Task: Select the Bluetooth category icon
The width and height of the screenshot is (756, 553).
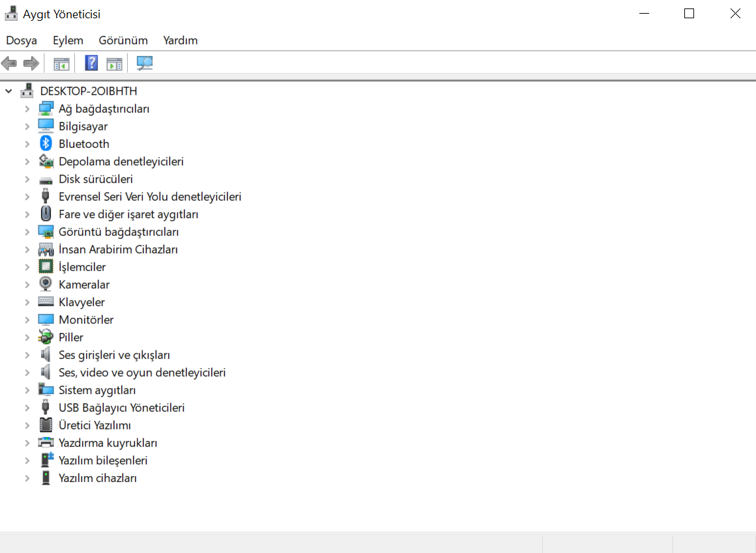Action: (x=45, y=143)
